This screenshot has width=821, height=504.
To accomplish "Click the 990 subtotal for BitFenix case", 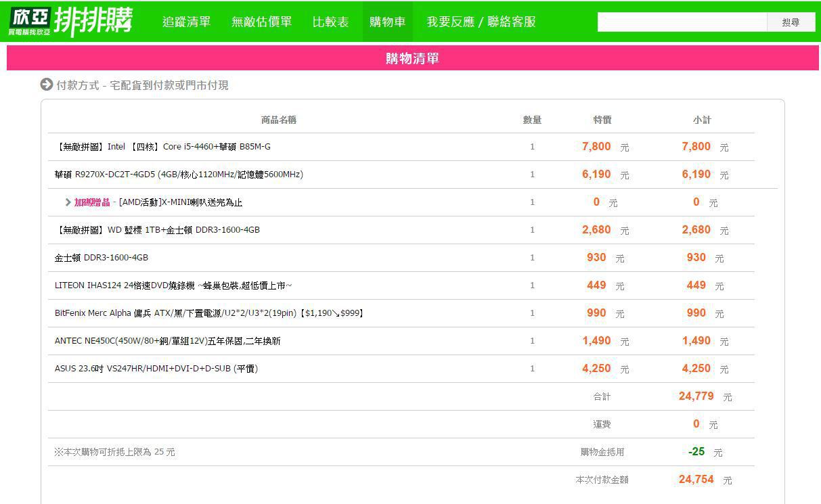I will [696, 313].
